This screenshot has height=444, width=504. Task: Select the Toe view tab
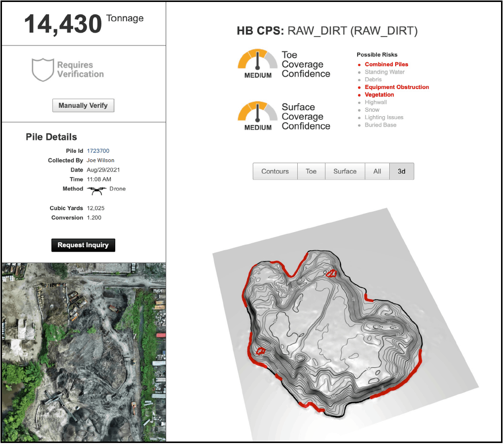coord(311,172)
